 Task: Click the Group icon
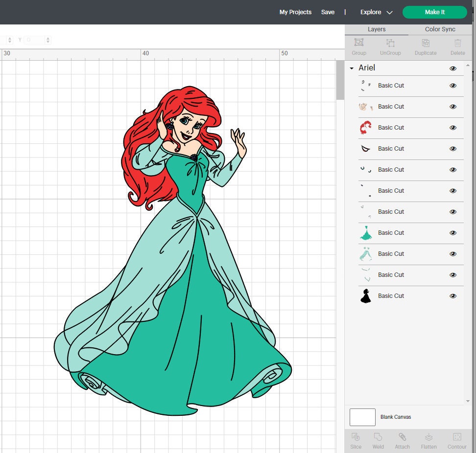click(358, 46)
